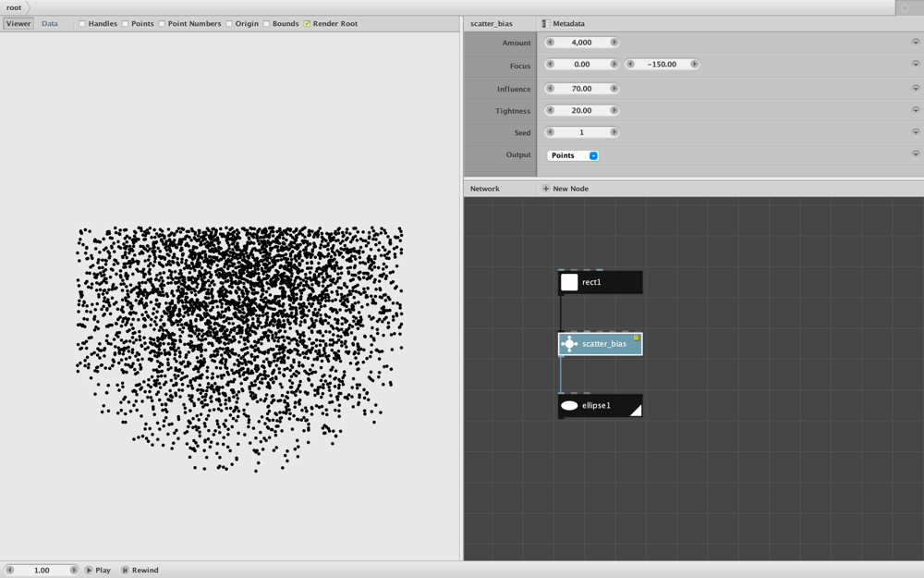Open the Output row options arrow
The image size is (924, 578).
(916, 154)
